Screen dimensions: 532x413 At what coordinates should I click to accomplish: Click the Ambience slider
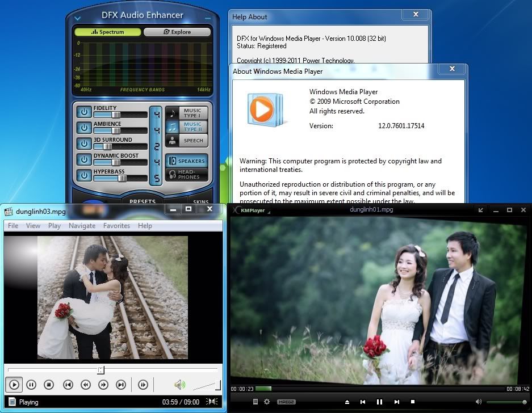tap(120, 130)
